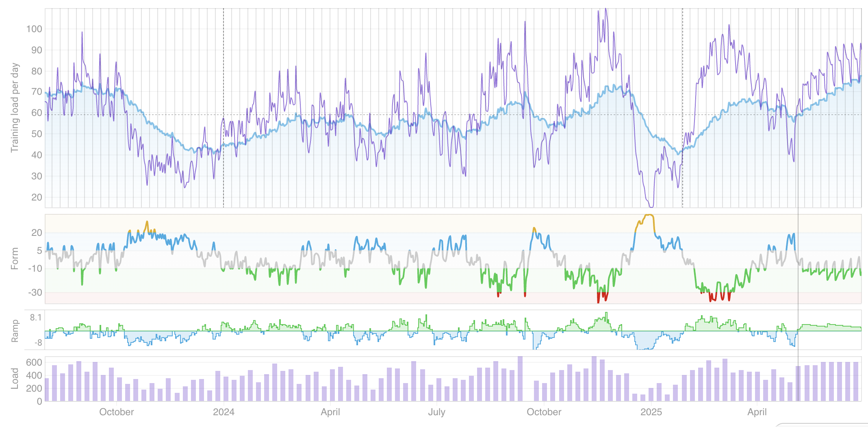This screenshot has width=868, height=427.
Task: Click the Load chart axis title
Action: coord(15,379)
